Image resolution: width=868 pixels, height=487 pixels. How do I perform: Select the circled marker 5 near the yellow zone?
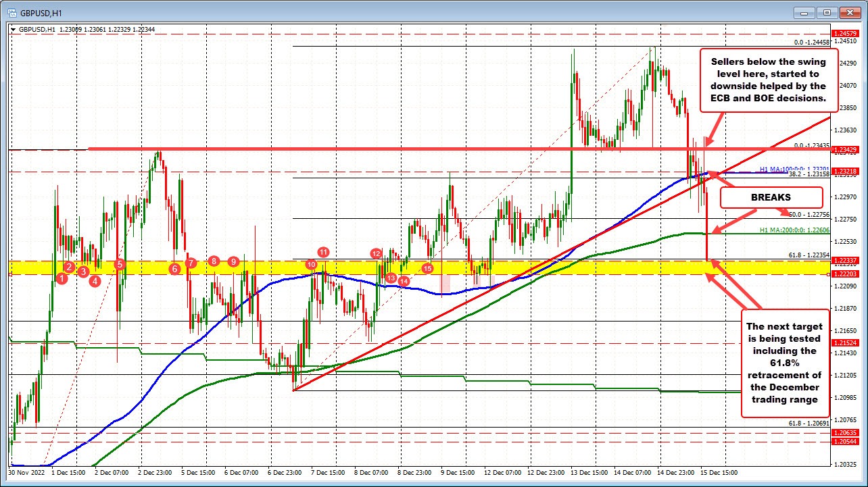[x=120, y=265]
